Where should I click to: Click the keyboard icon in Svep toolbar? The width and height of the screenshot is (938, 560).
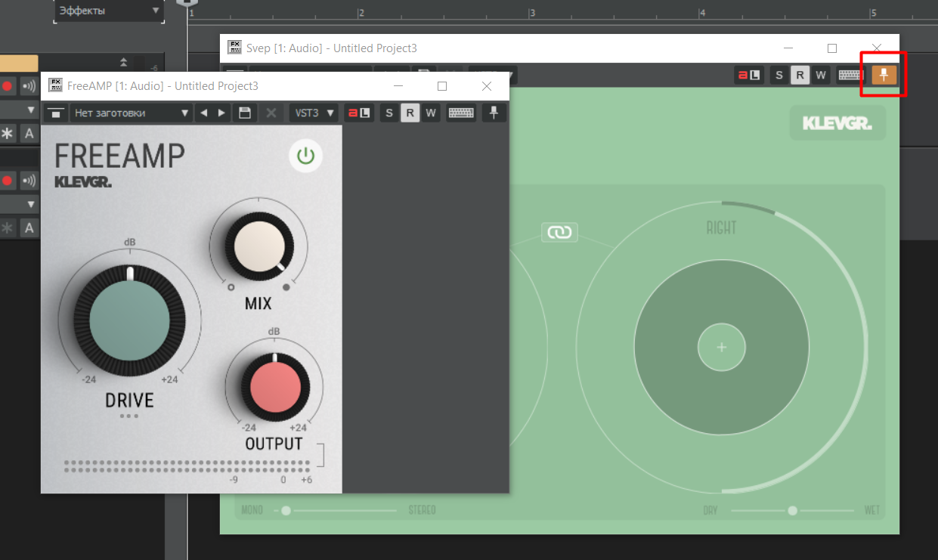point(851,75)
